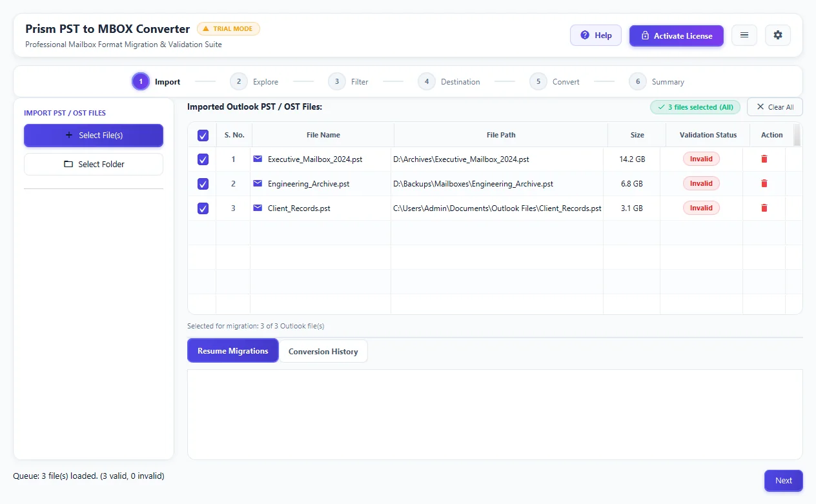Click Select File(s) button
Image resolution: width=816 pixels, height=504 pixels.
tap(94, 136)
